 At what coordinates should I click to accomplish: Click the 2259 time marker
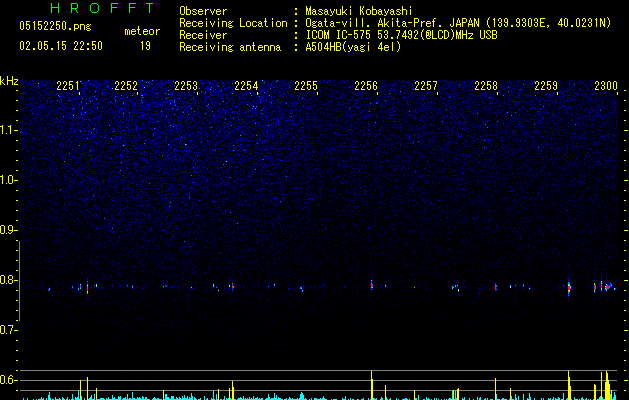coord(546,86)
